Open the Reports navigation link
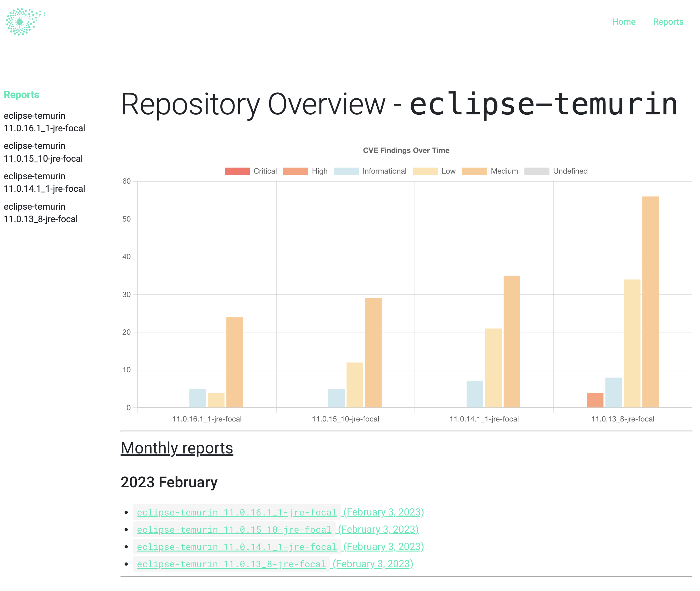 click(668, 22)
